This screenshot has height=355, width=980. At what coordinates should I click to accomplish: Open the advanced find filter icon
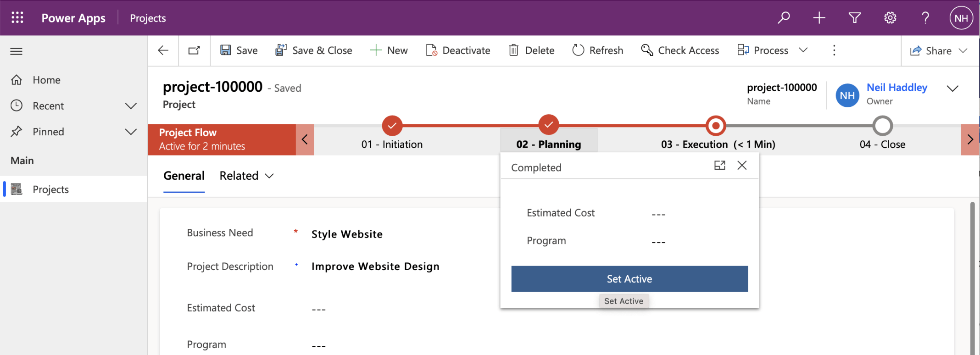(854, 18)
